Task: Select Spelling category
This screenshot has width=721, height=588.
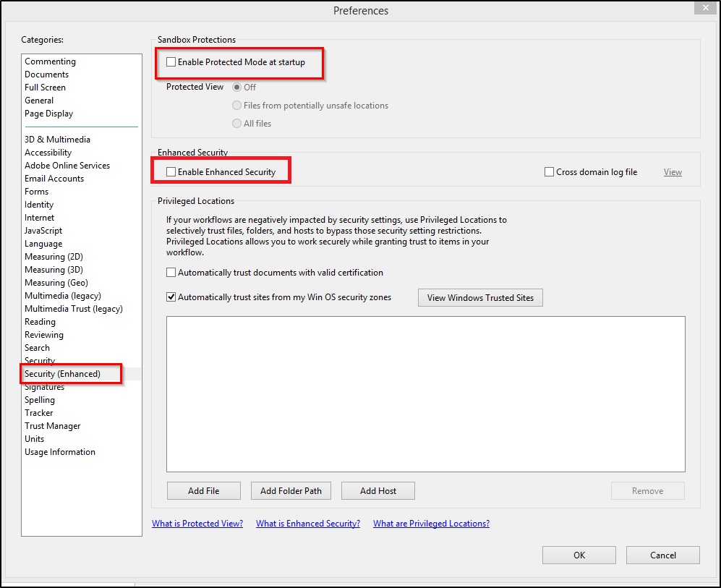Action: (40, 399)
